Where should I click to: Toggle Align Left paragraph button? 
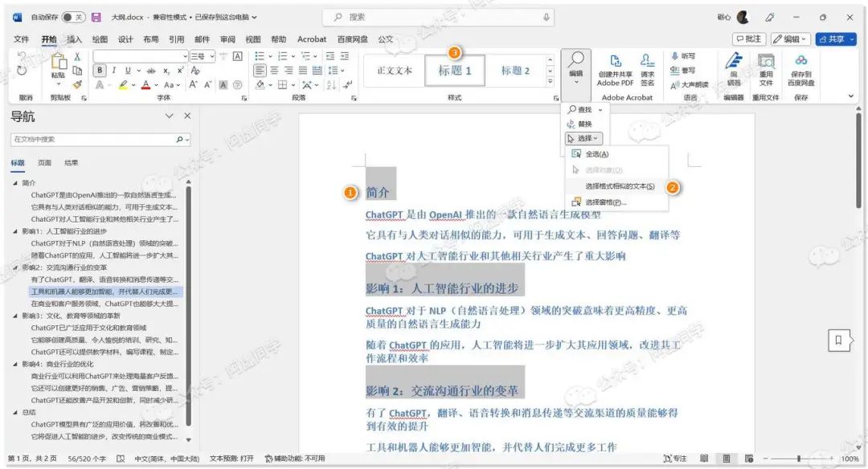(x=260, y=71)
